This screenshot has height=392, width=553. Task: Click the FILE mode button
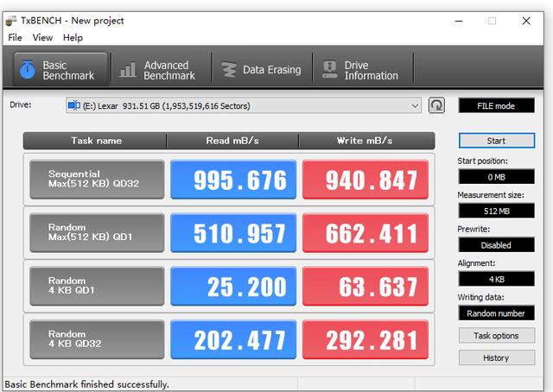[496, 105]
